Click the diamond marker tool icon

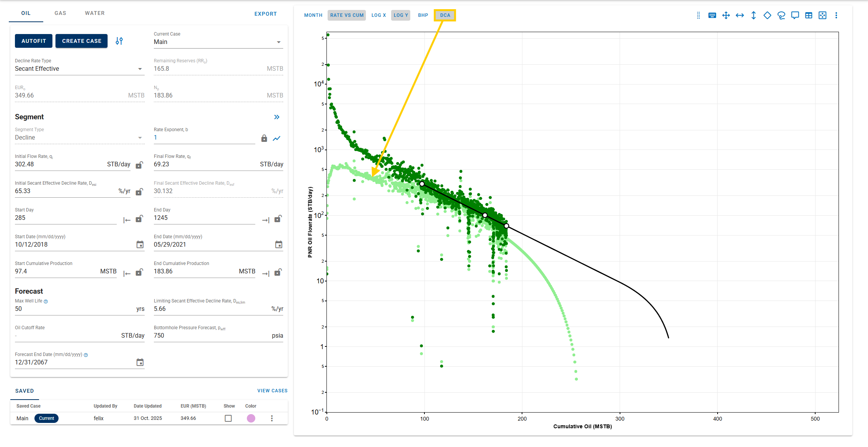click(x=767, y=15)
